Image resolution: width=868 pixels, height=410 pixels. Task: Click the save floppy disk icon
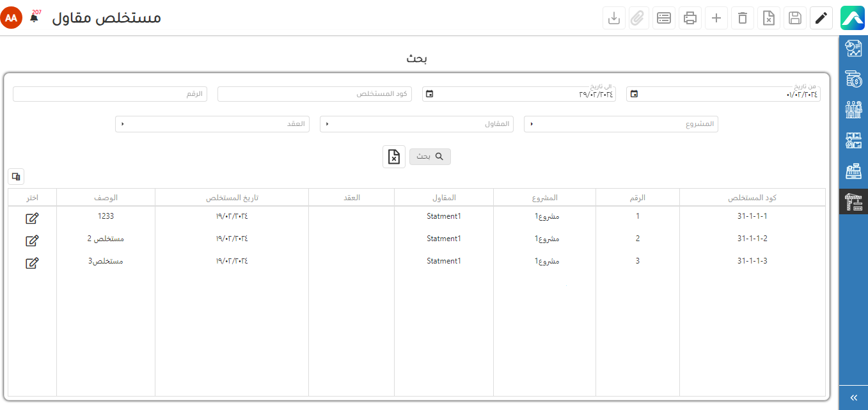(795, 18)
